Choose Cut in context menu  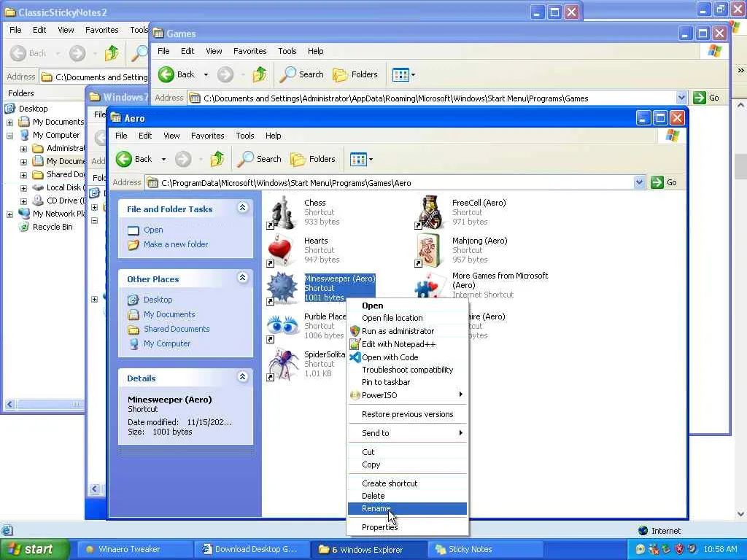[x=407, y=452]
